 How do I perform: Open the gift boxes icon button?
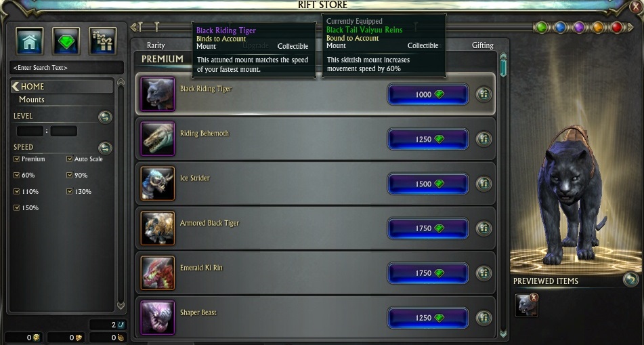pos(103,41)
